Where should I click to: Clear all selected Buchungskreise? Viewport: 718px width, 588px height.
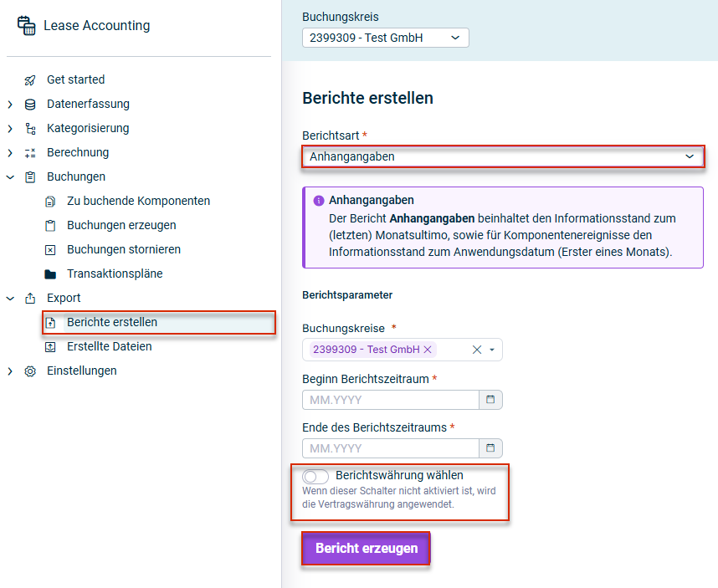pos(477,350)
